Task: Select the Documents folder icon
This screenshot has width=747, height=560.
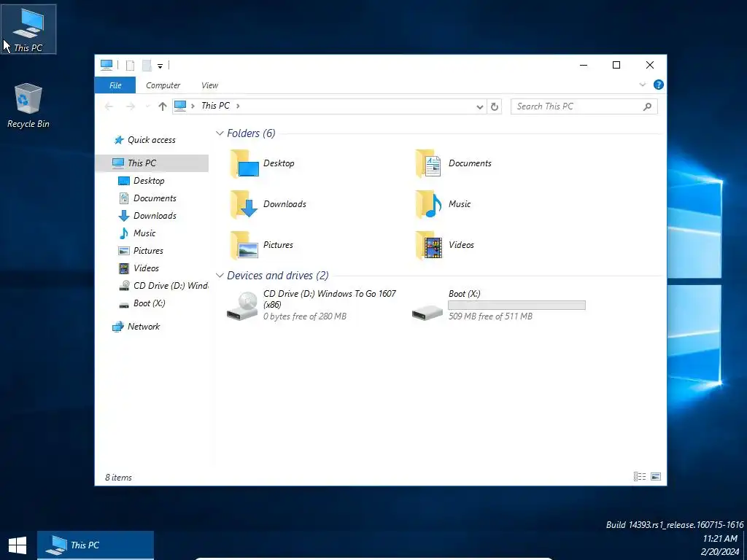Action: tap(429, 163)
